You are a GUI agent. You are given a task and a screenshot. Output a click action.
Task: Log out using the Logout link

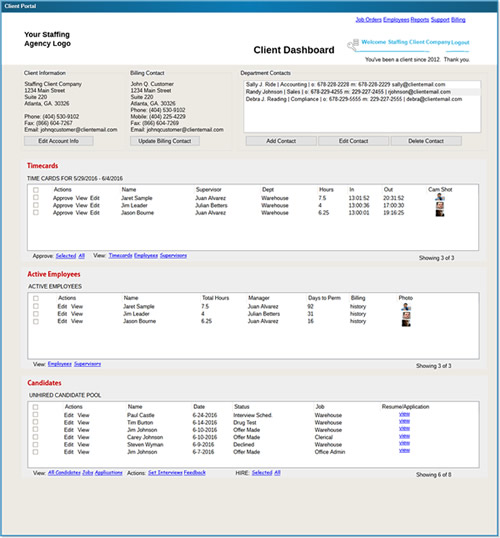460,43
